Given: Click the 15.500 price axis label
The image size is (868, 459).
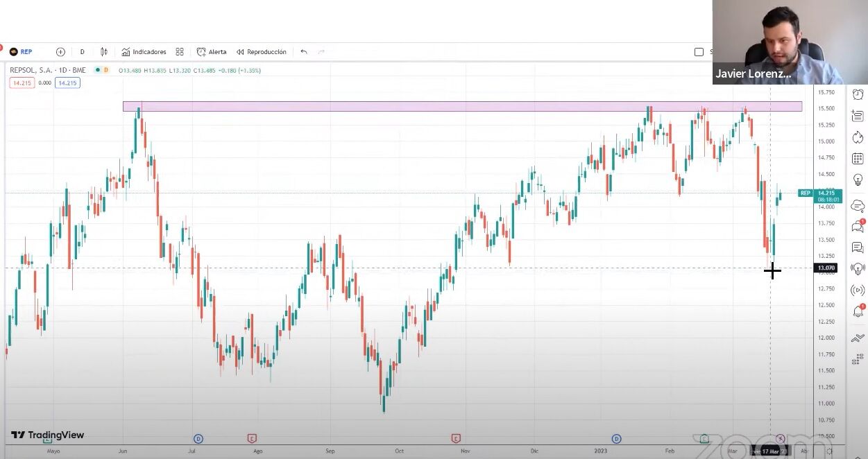Looking at the screenshot, I should pyautogui.click(x=826, y=108).
